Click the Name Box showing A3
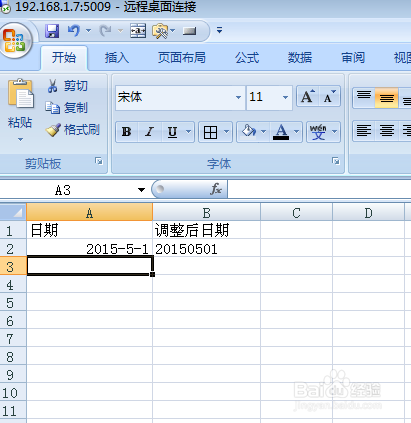This screenshot has width=411, height=423. (63, 190)
